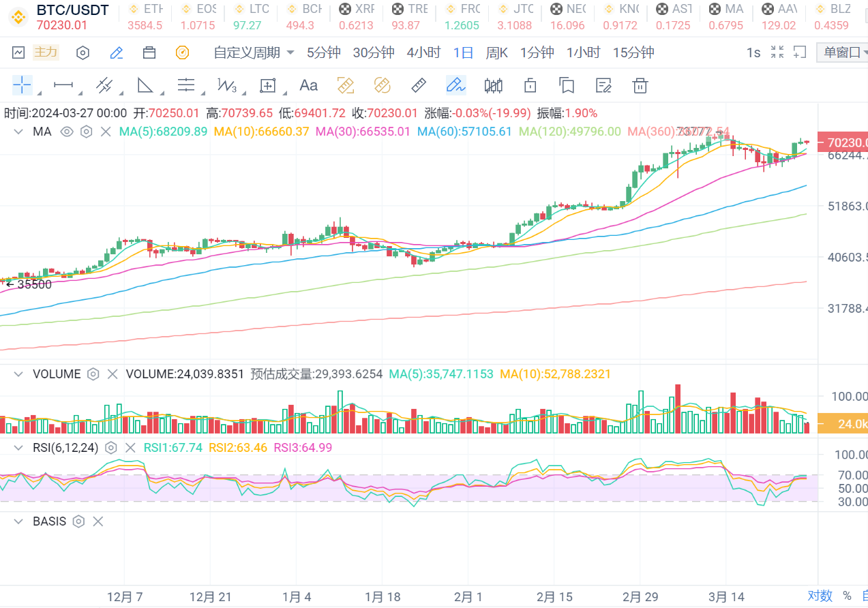
Task: Select the horizontal line drawing tool
Action: point(63,85)
